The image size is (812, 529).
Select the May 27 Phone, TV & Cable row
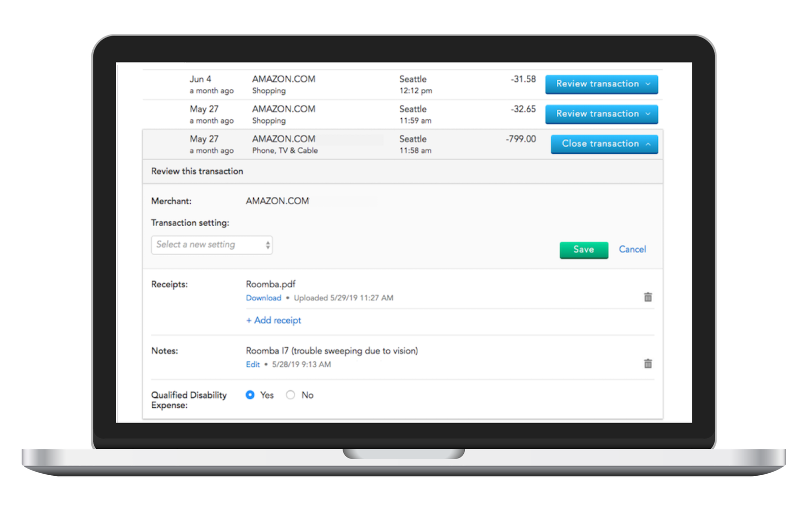point(284,144)
